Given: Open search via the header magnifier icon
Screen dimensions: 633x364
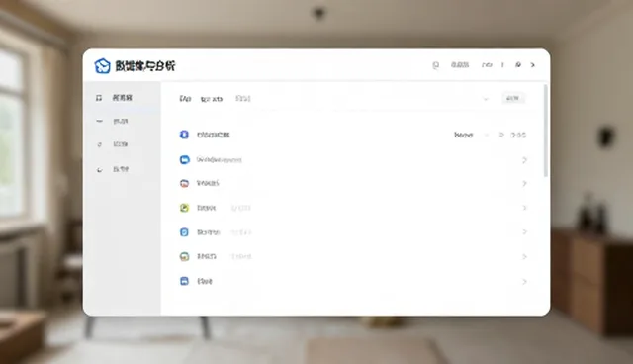Looking at the screenshot, I should pos(435,65).
